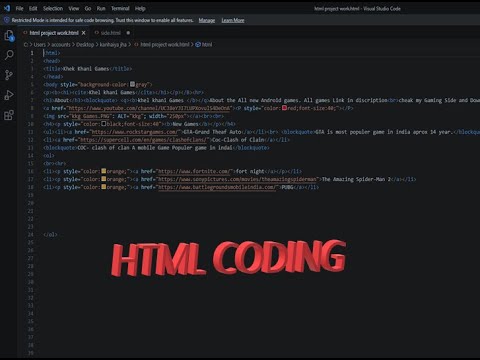This screenshot has width=480, height=360.
Task: Click line number 24 in the gutter
Action: coord(31,235)
